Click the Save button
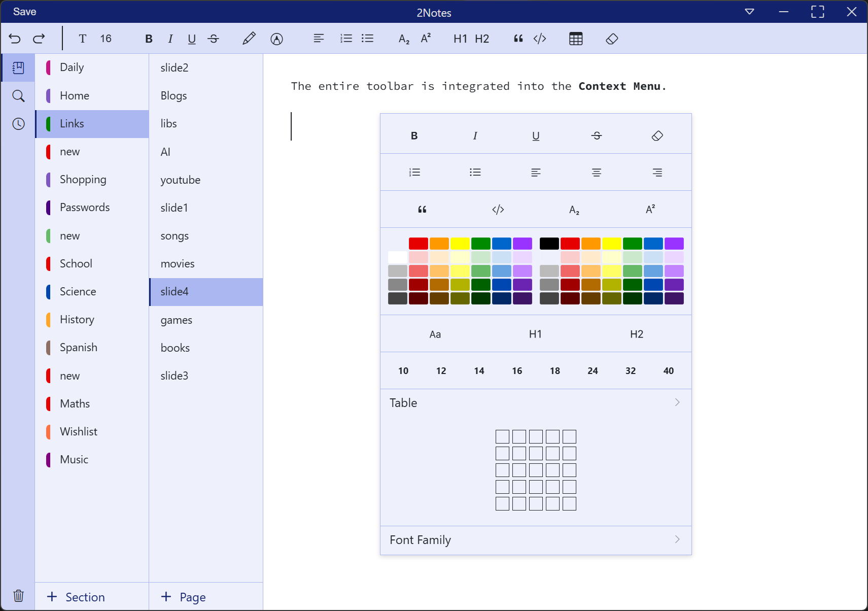Screen dimensions: 868x611 pos(24,12)
